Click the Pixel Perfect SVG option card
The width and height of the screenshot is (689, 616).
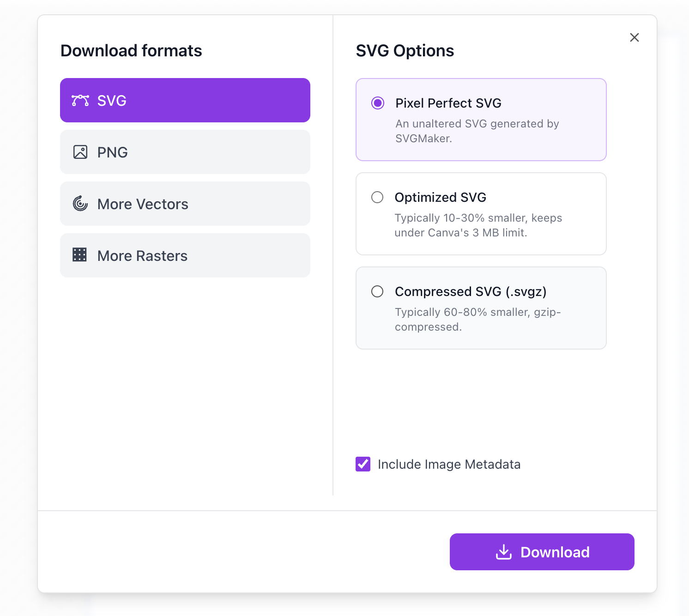(481, 120)
